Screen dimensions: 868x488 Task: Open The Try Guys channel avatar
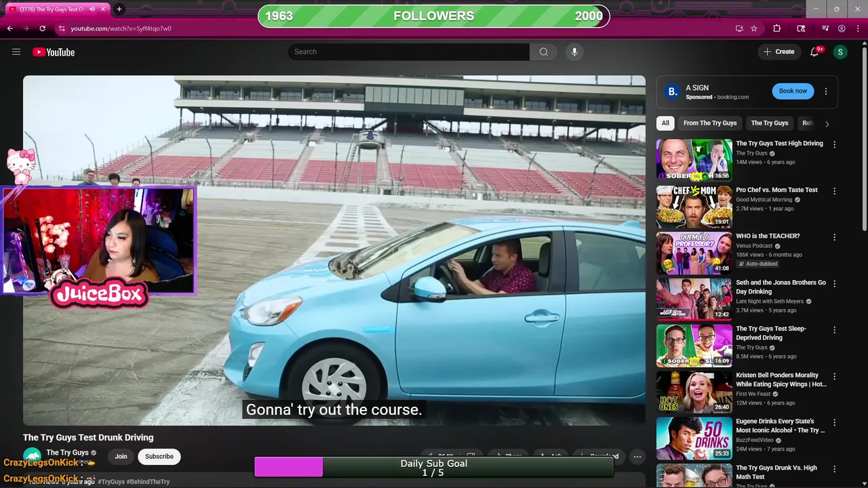(x=32, y=457)
